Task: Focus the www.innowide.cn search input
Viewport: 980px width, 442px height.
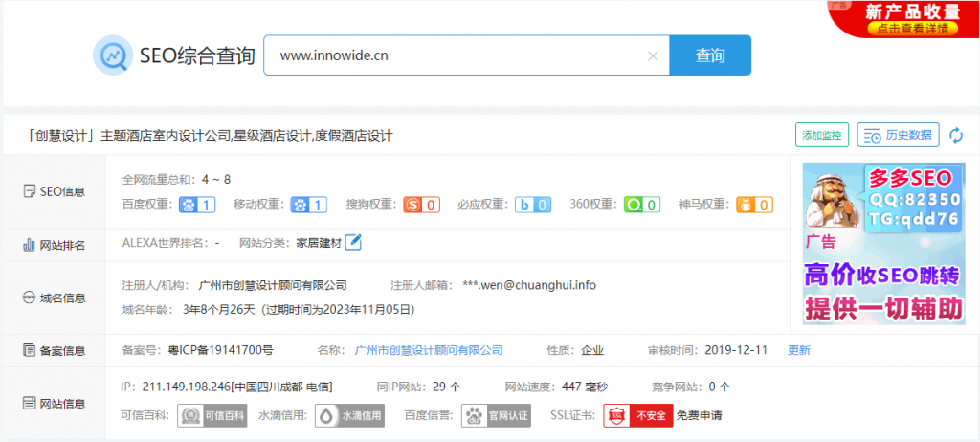Action: coord(466,55)
